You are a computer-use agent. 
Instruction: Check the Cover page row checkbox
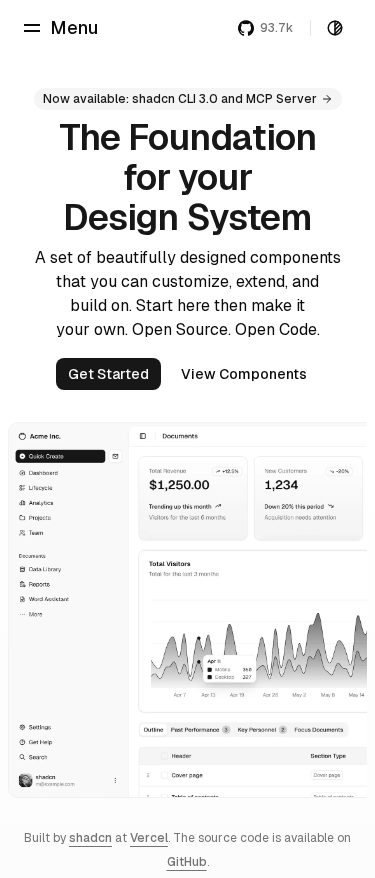(164, 776)
